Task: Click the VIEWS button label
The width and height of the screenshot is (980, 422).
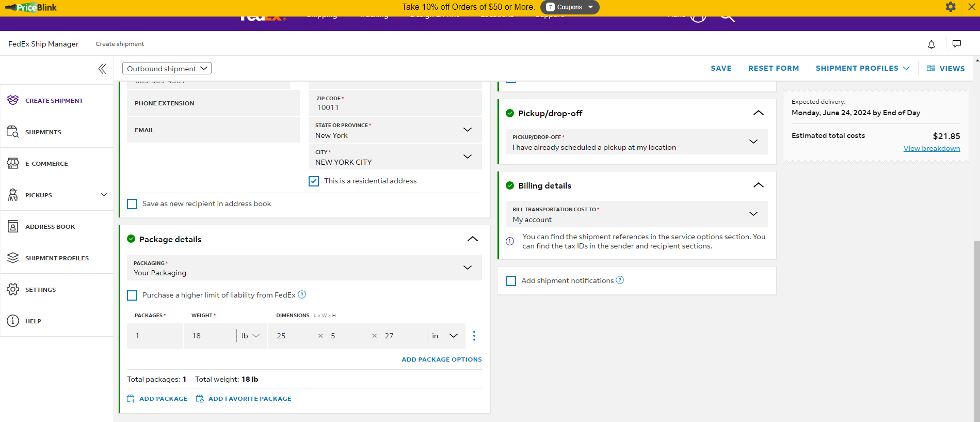Action: 952,69
